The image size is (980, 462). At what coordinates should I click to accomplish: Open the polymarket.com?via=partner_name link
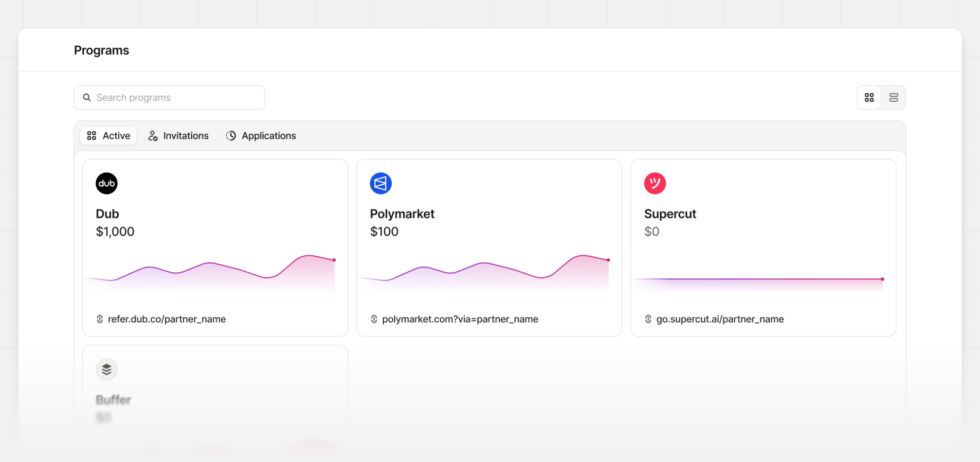click(x=460, y=319)
